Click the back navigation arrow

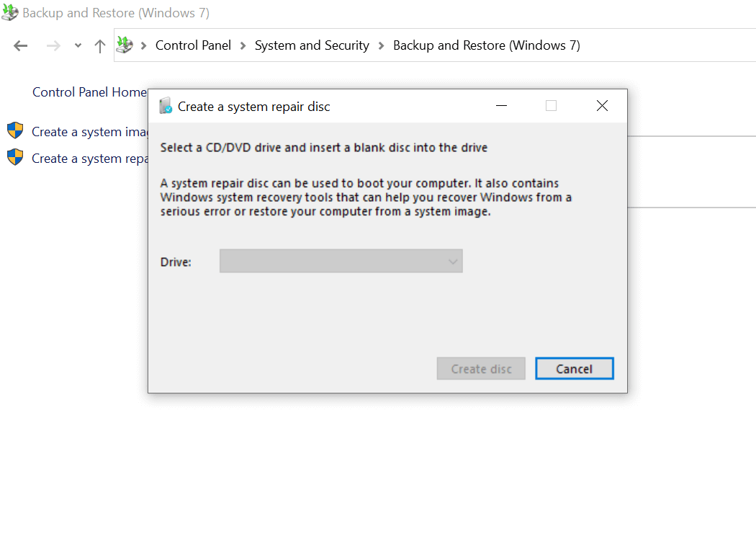(x=20, y=45)
